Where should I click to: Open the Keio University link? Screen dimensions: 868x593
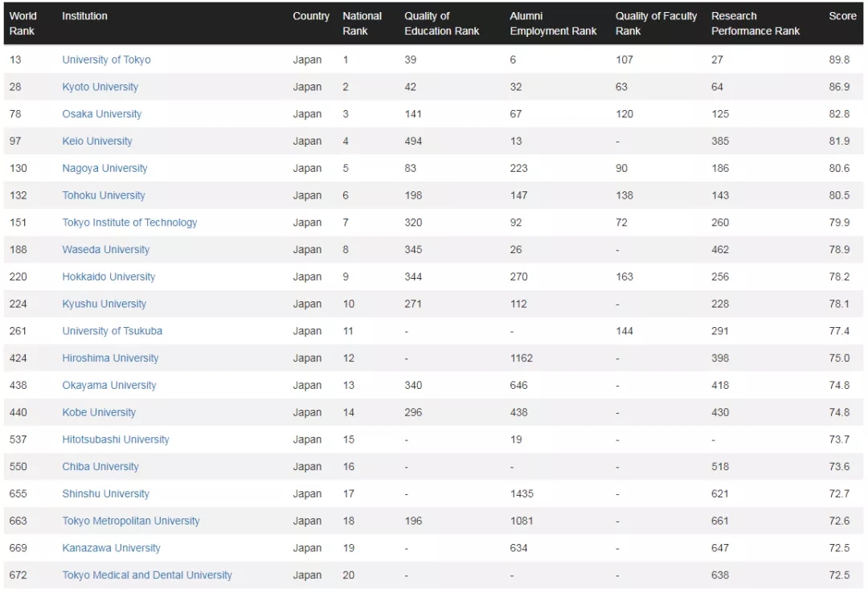click(x=97, y=141)
